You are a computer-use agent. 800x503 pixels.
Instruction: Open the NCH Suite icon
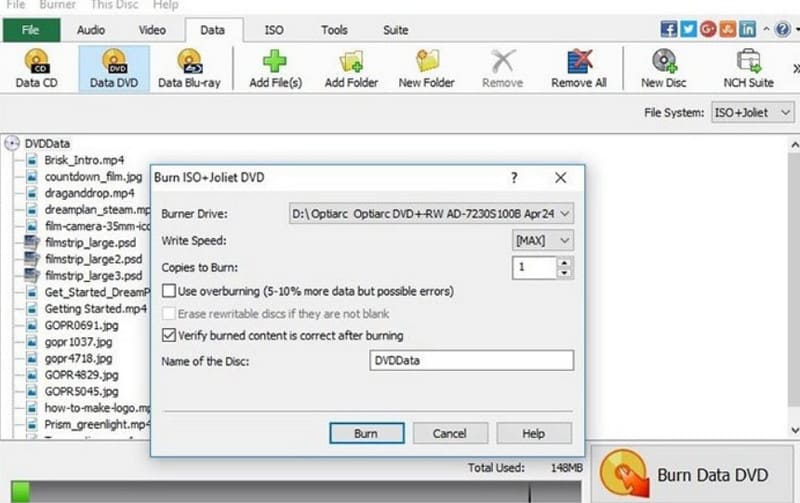[x=748, y=67]
